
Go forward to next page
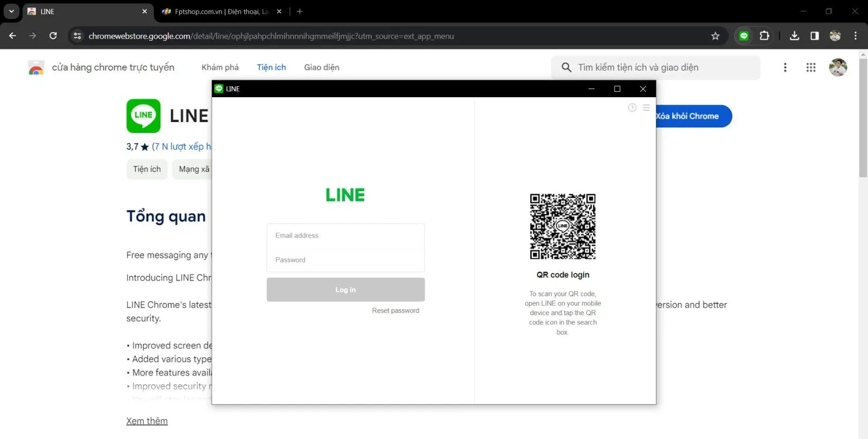click(33, 36)
